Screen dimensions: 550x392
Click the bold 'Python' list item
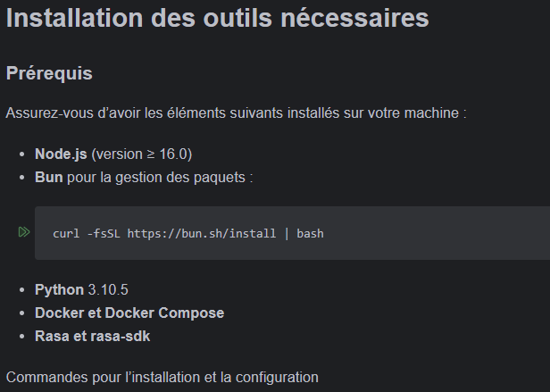[x=59, y=290]
